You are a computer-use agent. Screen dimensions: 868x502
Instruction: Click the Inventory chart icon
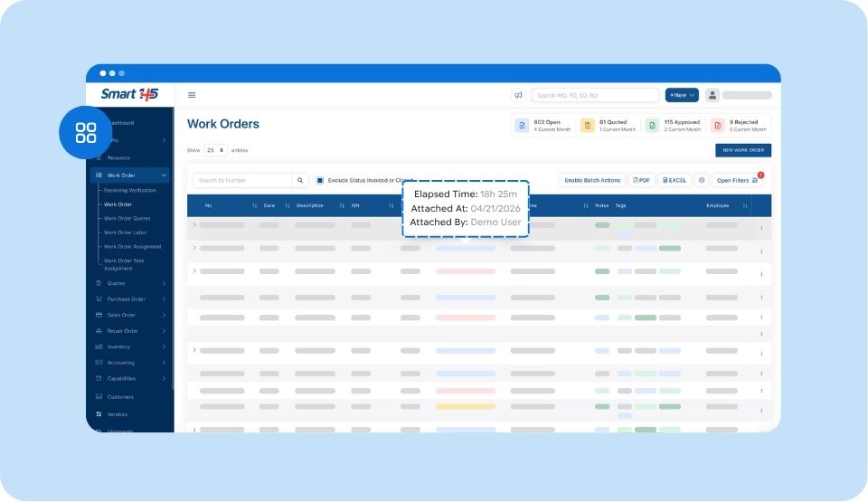[x=99, y=346]
